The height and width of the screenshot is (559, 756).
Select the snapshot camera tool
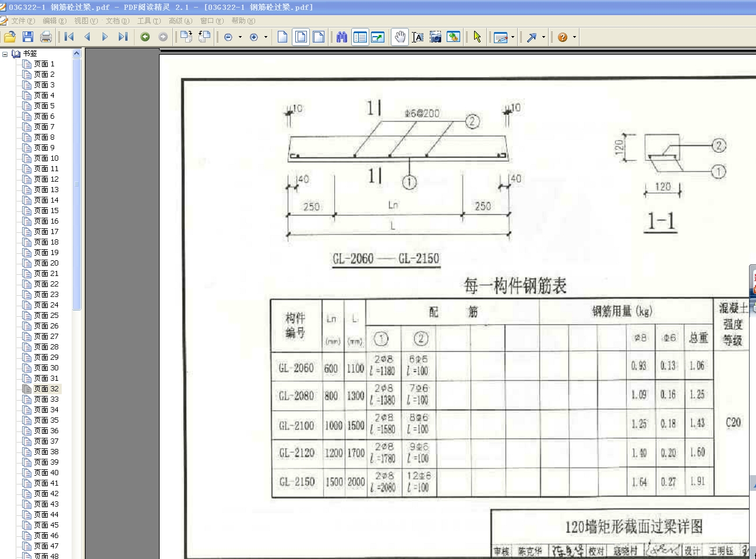click(435, 37)
